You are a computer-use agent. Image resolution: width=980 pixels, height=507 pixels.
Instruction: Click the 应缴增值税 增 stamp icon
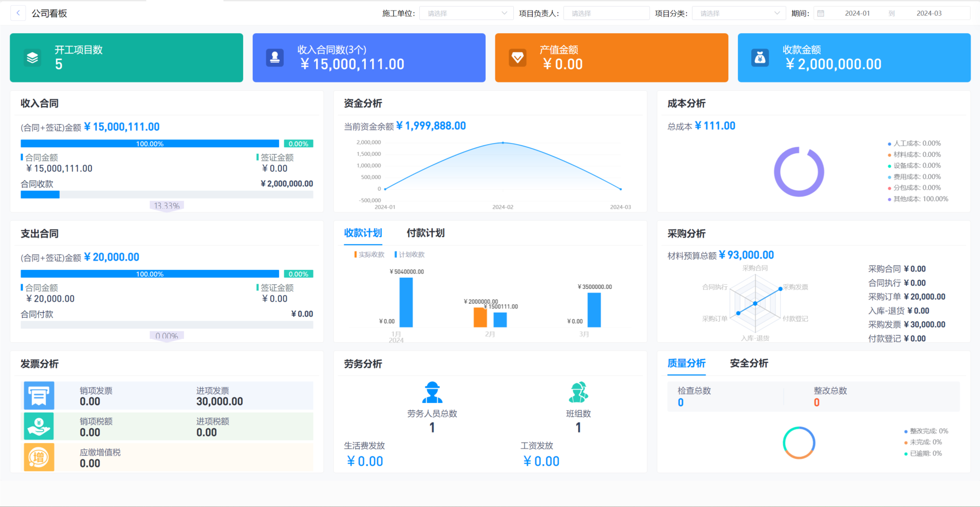pyautogui.click(x=39, y=457)
